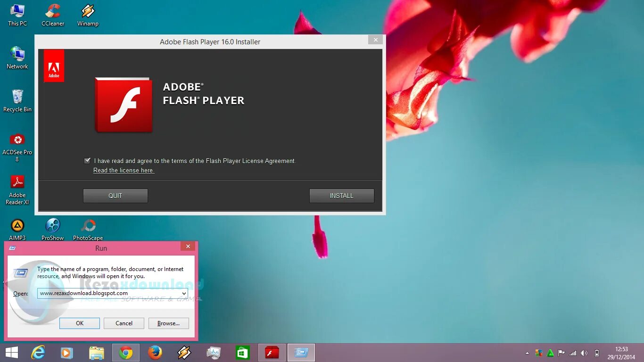
Task: Launch Mozilla Firefox from the taskbar
Action: point(155,353)
